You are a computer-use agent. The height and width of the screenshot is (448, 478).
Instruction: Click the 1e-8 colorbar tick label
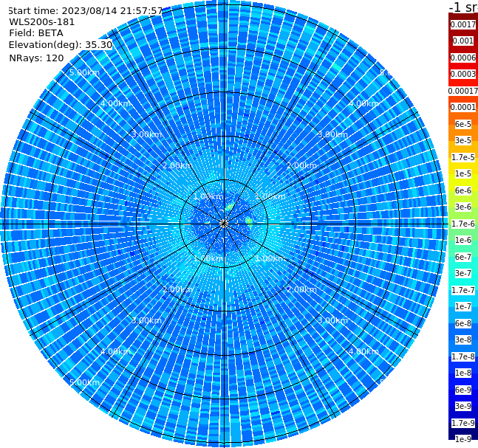[x=463, y=373]
